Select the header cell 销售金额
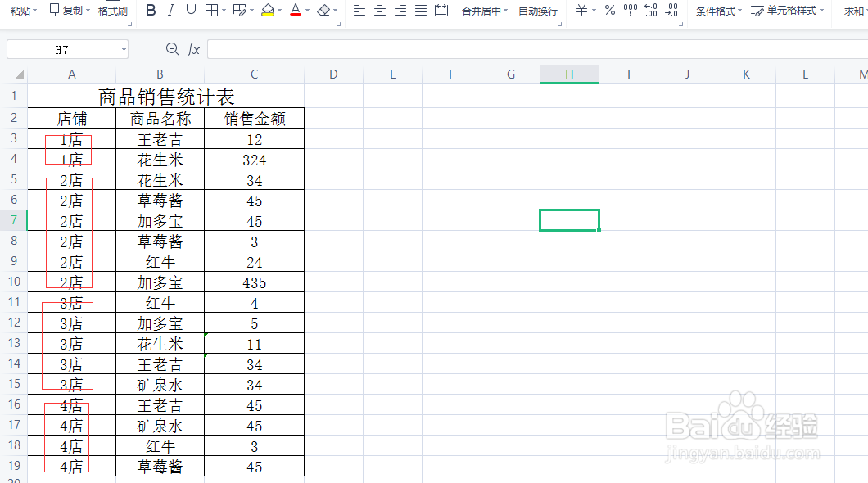Image resolution: width=868 pixels, height=483 pixels. pyautogui.click(x=254, y=119)
